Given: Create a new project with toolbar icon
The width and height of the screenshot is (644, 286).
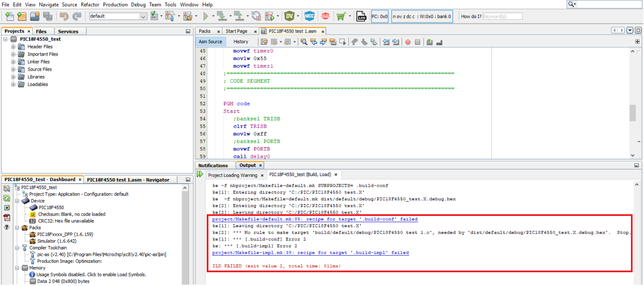Looking at the screenshot, I should [22, 16].
